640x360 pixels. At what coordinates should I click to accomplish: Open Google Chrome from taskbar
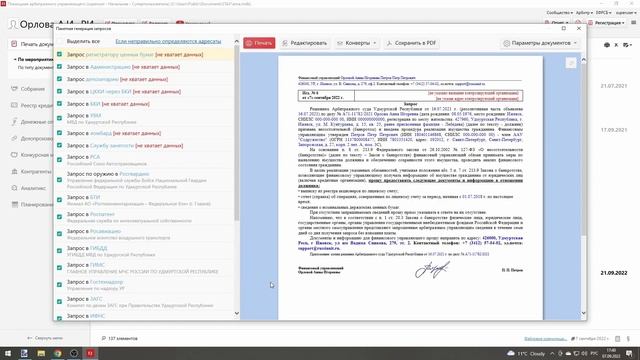point(58,353)
